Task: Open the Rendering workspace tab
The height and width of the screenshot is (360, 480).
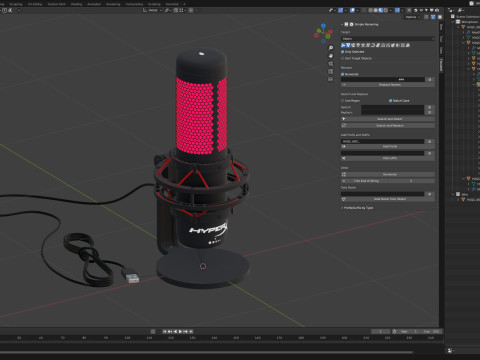Action: pyautogui.click(x=113, y=4)
